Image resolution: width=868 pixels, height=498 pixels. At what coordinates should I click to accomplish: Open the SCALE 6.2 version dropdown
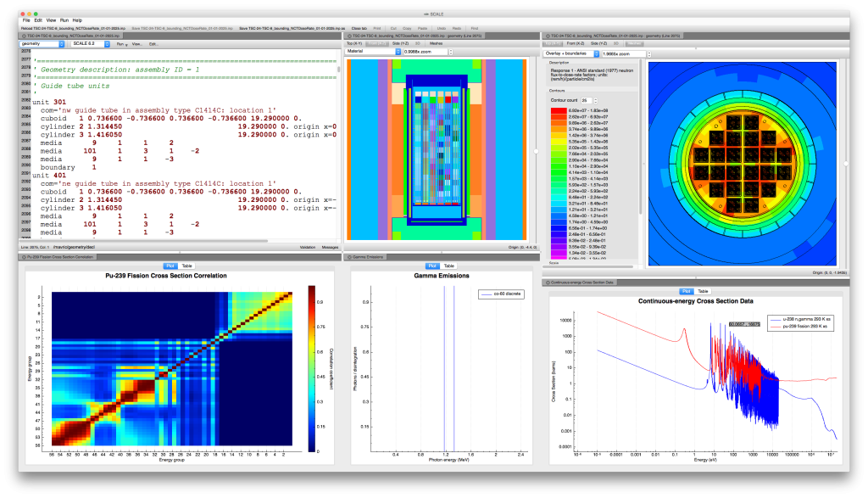point(91,44)
